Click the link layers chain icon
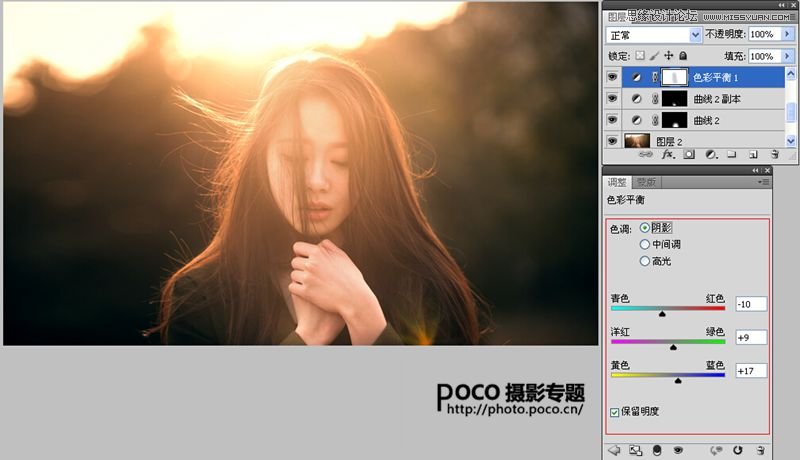This screenshot has width=800, height=460. pyautogui.click(x=645, y=154)
